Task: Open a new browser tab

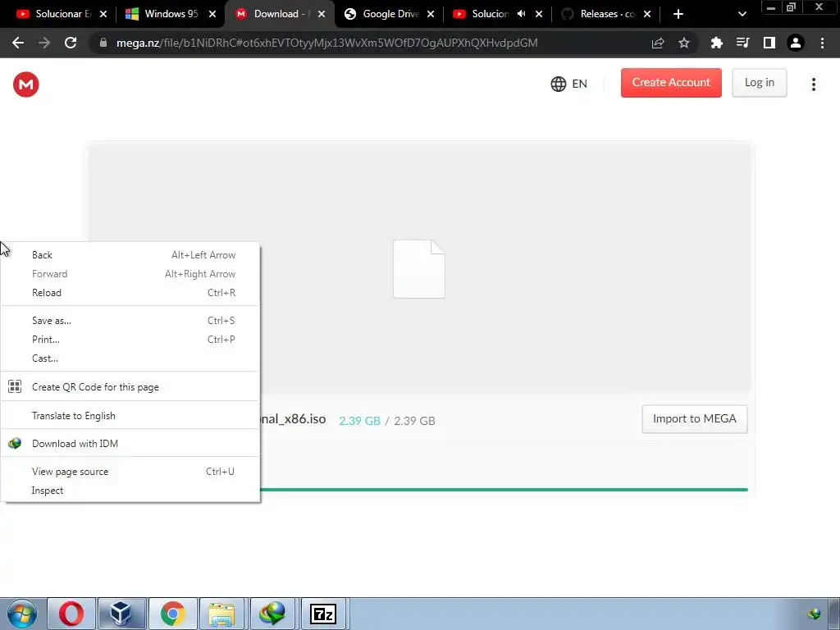Action: pyautogui.click(x=678, y=15)
